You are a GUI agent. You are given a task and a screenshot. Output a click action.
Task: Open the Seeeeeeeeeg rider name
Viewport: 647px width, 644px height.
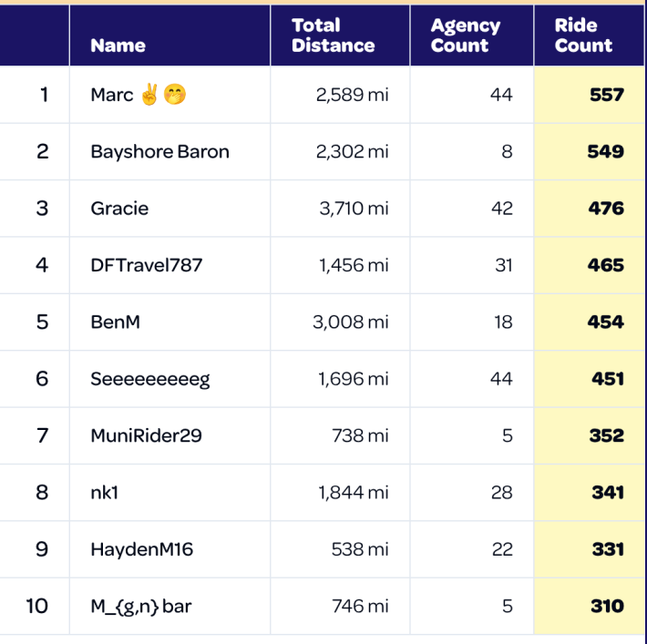click(x=149, y=379)
